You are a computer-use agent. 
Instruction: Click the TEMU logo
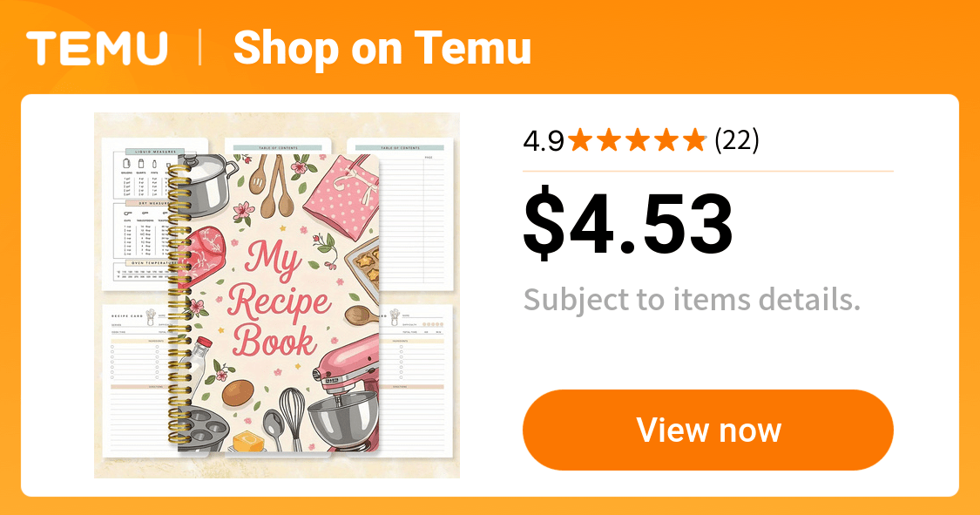click(97, 47)
